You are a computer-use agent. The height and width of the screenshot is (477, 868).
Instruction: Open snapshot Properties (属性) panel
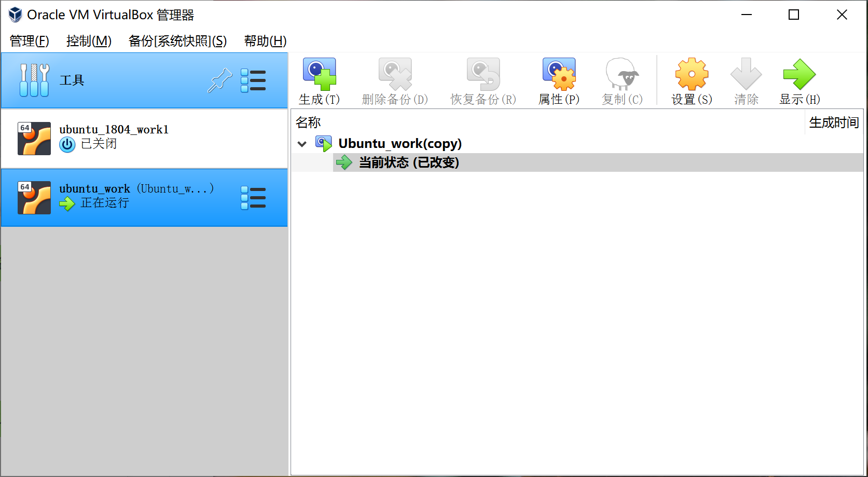click(559, 74)
